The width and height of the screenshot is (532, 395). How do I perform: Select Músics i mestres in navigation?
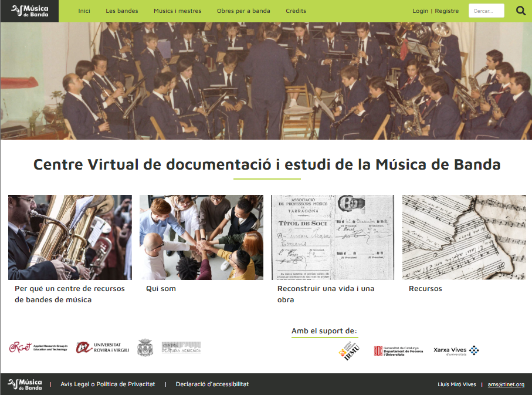(x=178, y=11)
